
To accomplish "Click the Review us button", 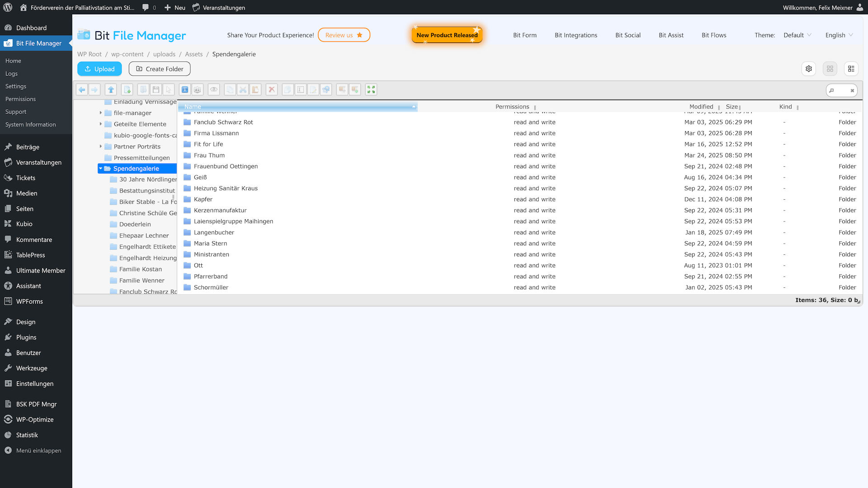I will tap(344, 35).
